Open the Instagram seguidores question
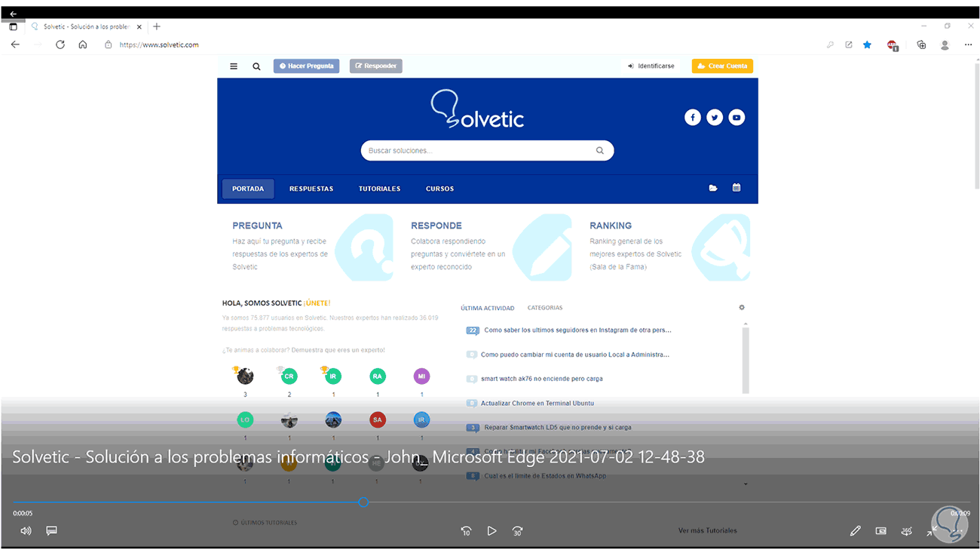Viewport: 980px width, 553px height. (577, 330)
